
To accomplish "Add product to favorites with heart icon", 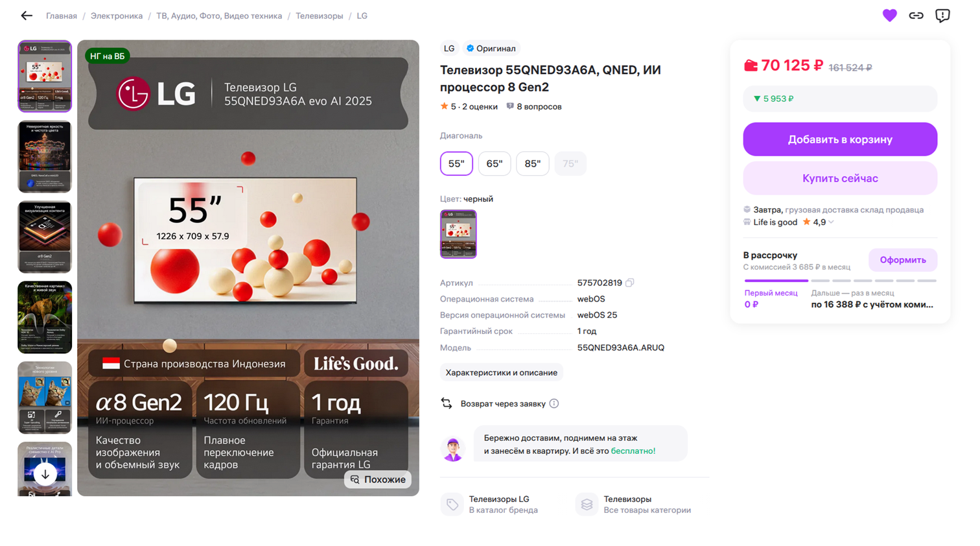I will pos(889,16).
